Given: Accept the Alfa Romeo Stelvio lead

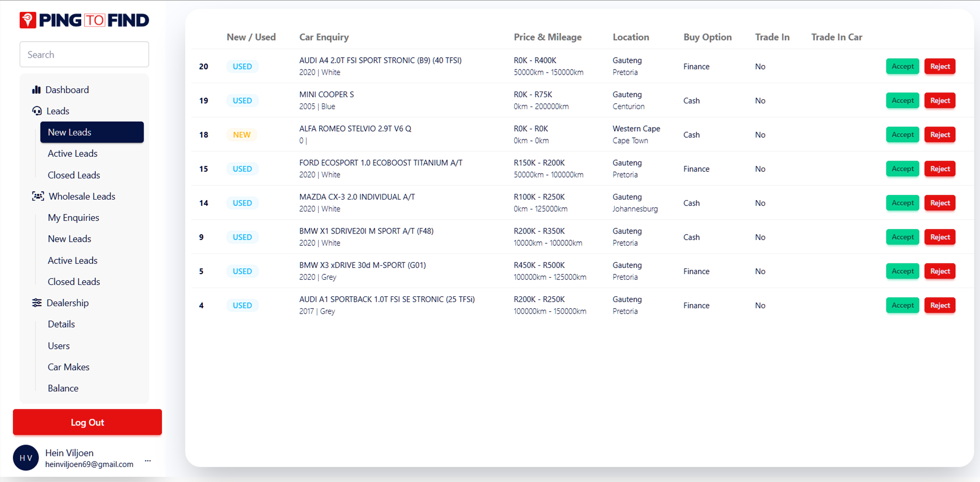Looking at the screenshot, I should [902, 135].
